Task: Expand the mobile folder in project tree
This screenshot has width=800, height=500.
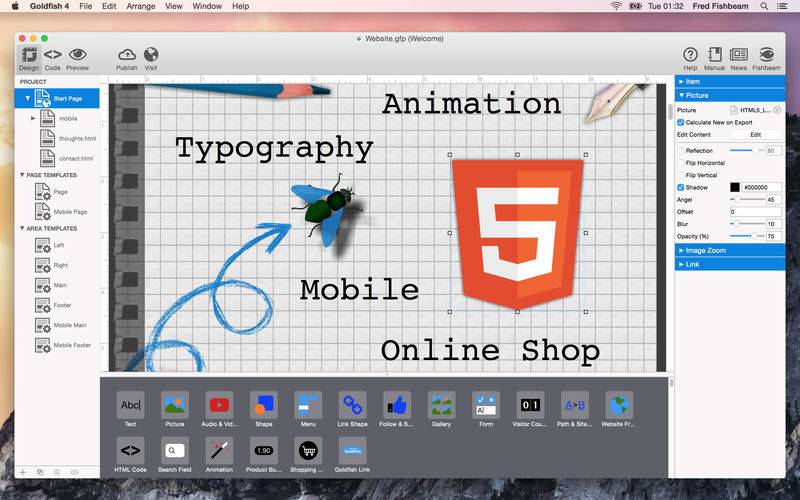Action: pos(33,118)
